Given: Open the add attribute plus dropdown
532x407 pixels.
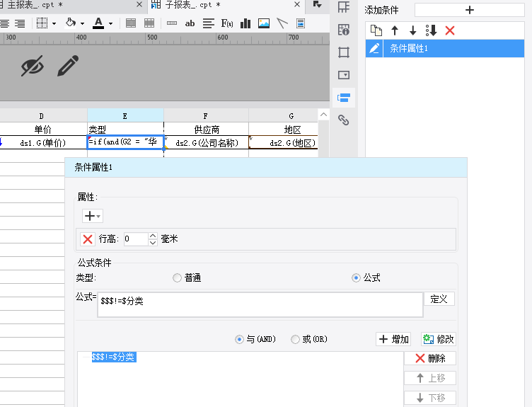Looking at the screenshot, I should [x=92, y=216].
